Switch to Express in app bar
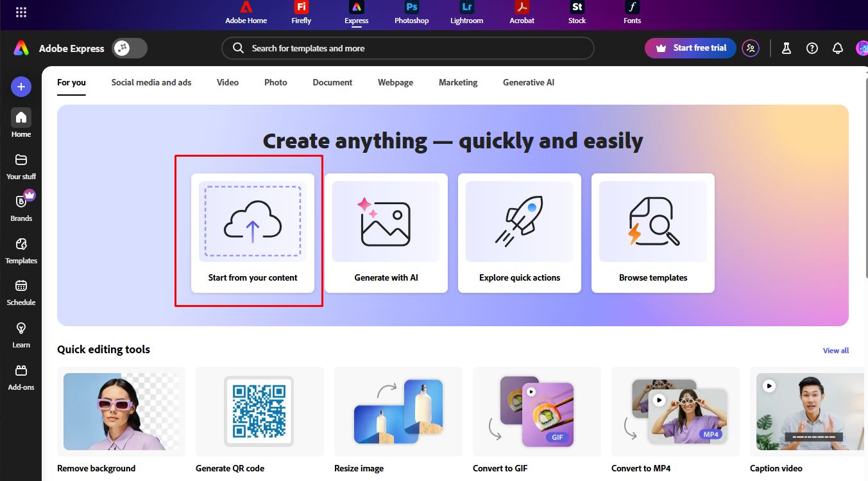This screenshot has height=481, width=868. click(x=356, y=13)
